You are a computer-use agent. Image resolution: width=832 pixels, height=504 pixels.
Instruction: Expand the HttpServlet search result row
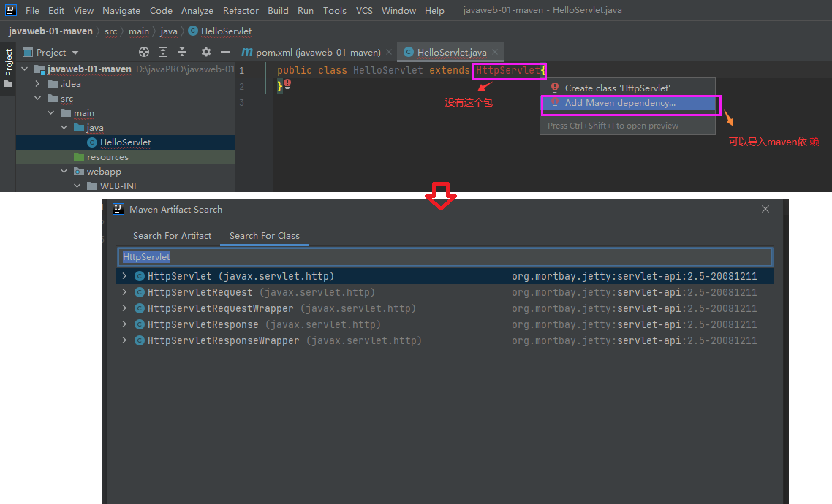(x=124, y=276)
